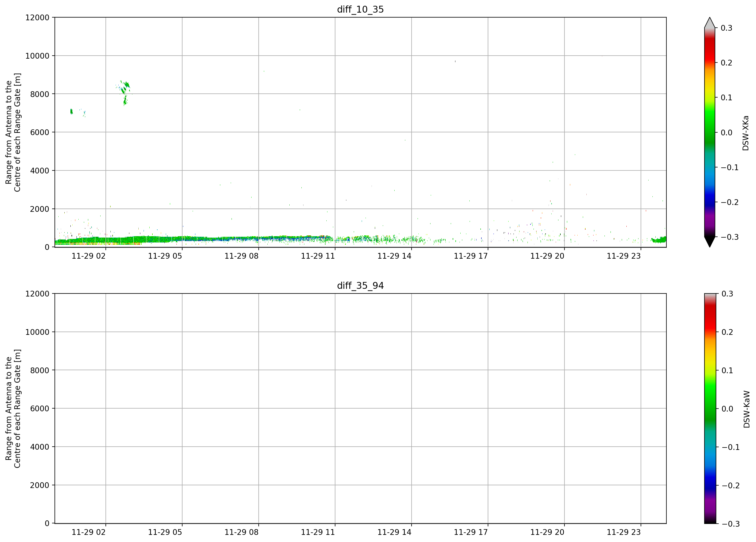Screen dimensions: 756x542
Task: Click '11-29 23' x-tick under diff_35_94 plot
Action: [x=624, y=532]
